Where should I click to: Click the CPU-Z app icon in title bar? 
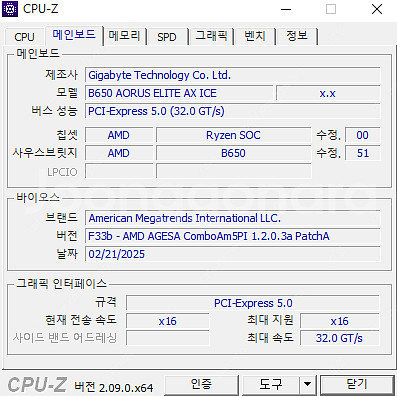click(x=10, y=9)
